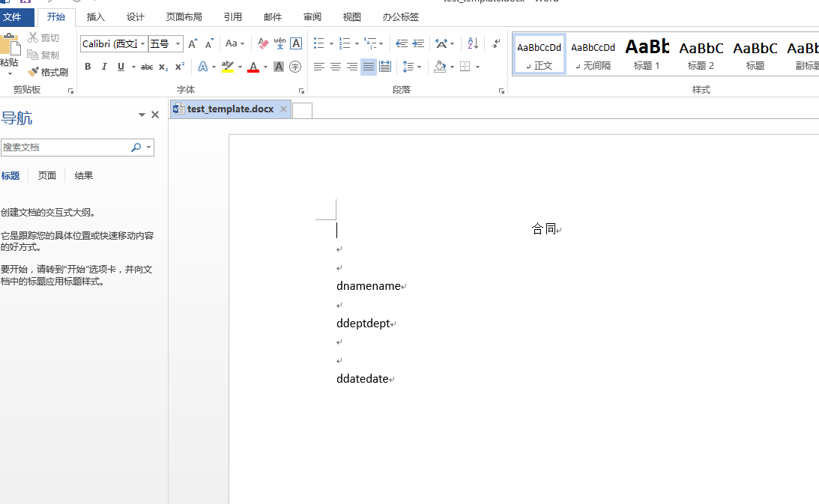Toggle strikethrough formatting
The height and width of the screenshot is (504, 819).
point(147,67)
